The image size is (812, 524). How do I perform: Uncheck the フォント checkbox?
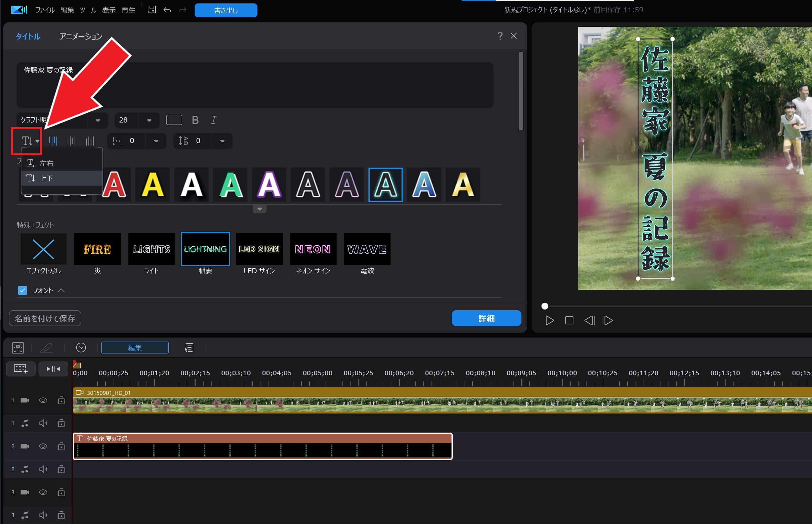(23, 290)
